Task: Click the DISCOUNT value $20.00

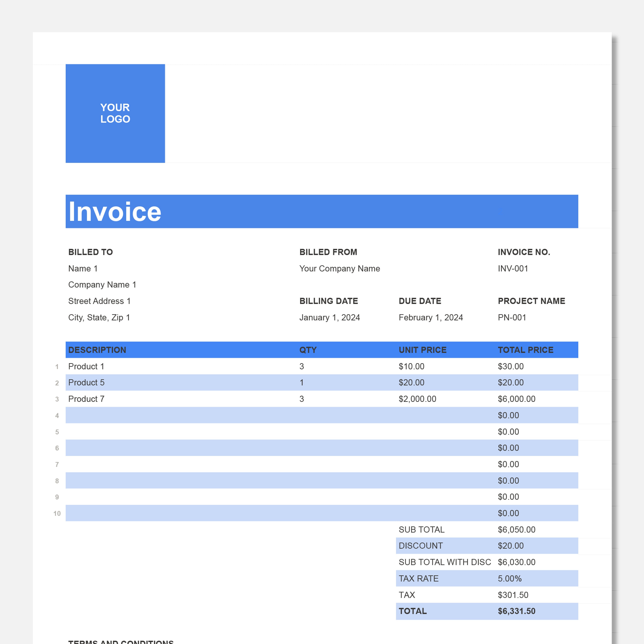Action: (510, 546)
